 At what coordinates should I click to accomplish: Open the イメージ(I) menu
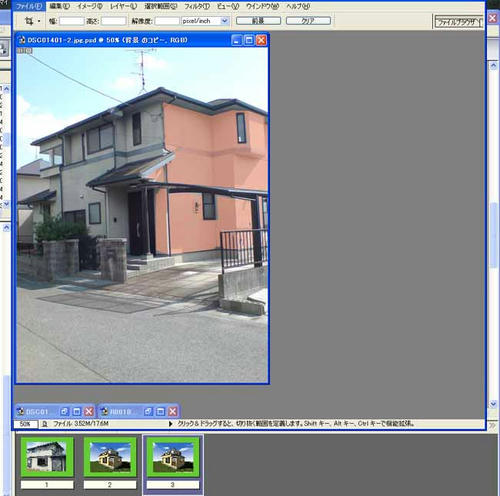[x=90, y=6]
